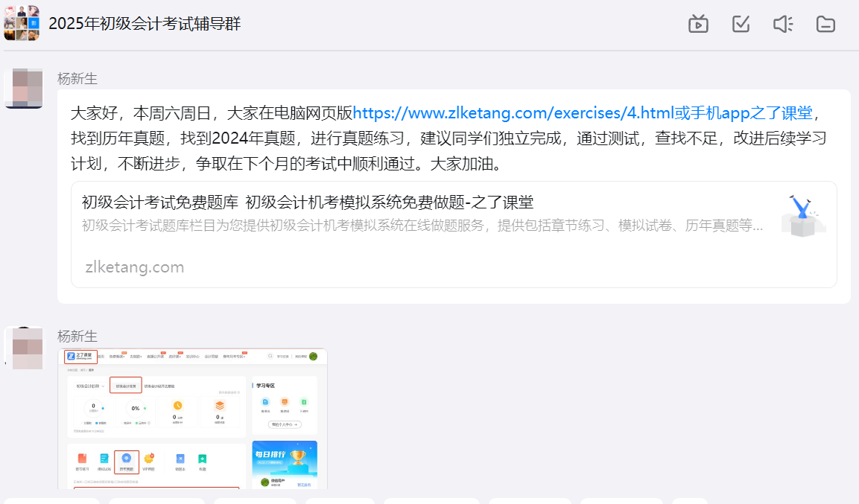The image size is (859, 504).
Task: Open the zlketang.com exercises URL in the message
Action: [x=513, y=113]
